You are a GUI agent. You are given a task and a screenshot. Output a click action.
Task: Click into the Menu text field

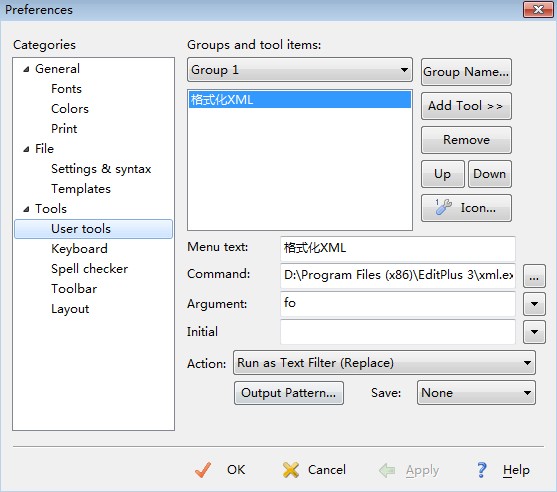click(398, 248)
